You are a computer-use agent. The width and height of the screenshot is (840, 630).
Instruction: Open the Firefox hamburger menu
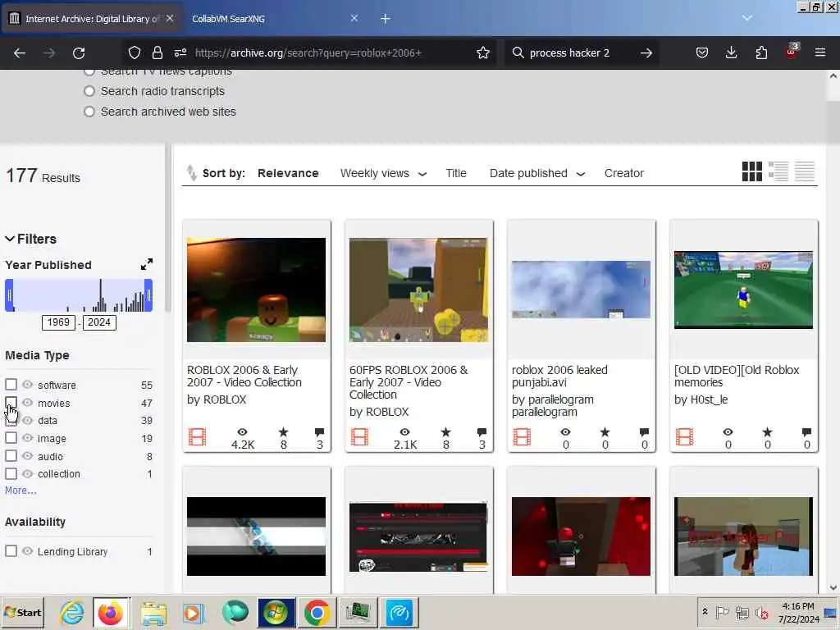point(820,52)
